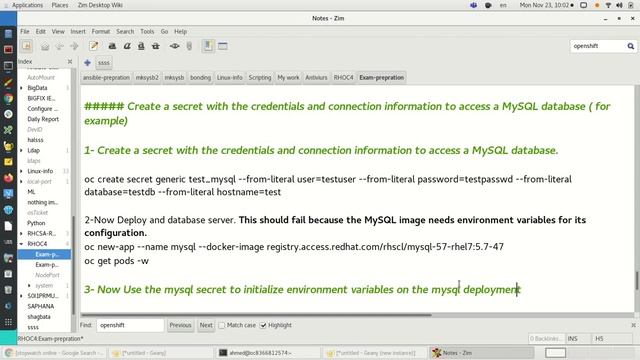
Task: Expand the Linux-info tree node
Action: point(22,171)
